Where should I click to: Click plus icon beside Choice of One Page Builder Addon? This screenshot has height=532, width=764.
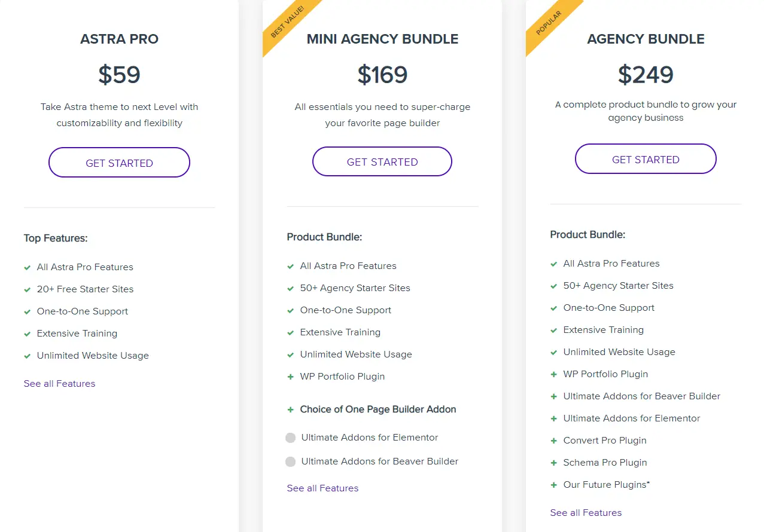point(291,409)
